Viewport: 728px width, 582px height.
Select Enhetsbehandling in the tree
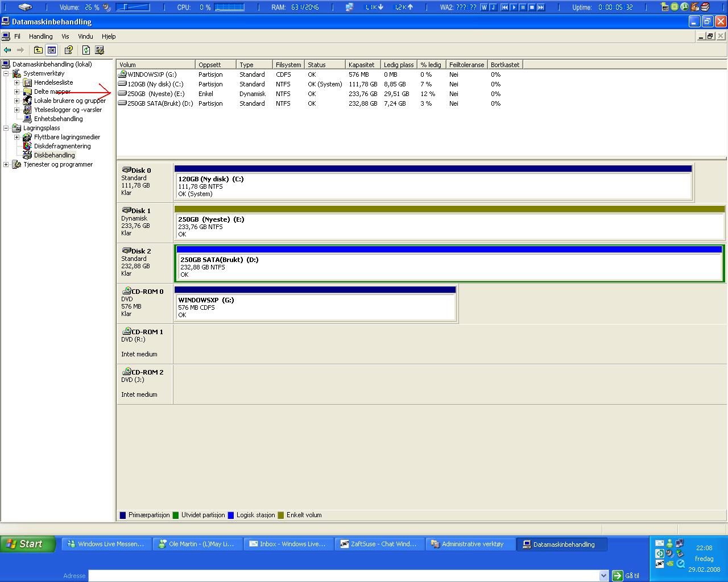[x=58, y=119]
